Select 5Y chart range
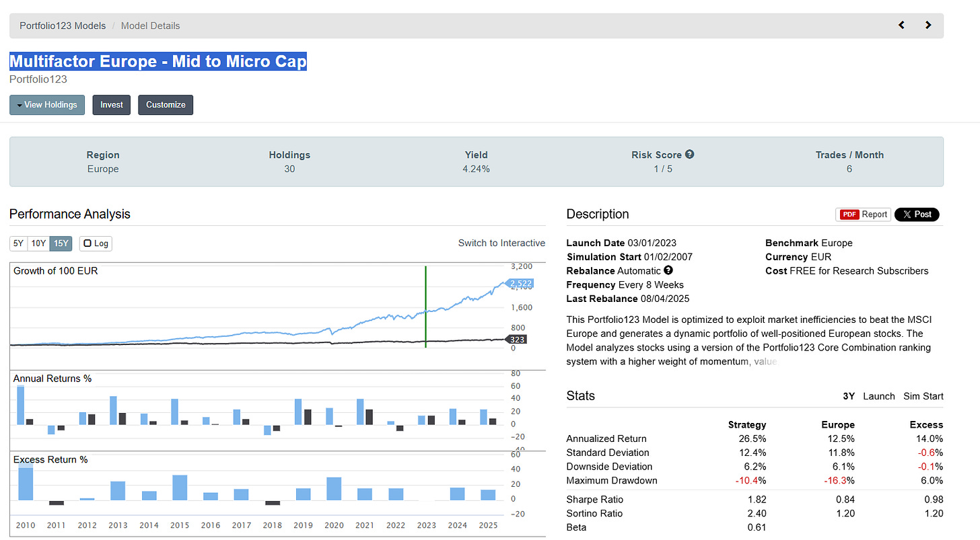980x540 pixels. coord(18,243)
